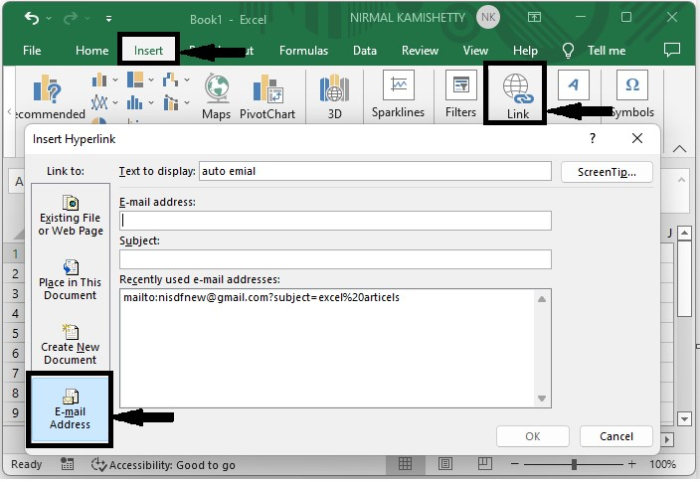Click the PivotChart icon
This screenshot has height=482, width=700.
point(267,88)
